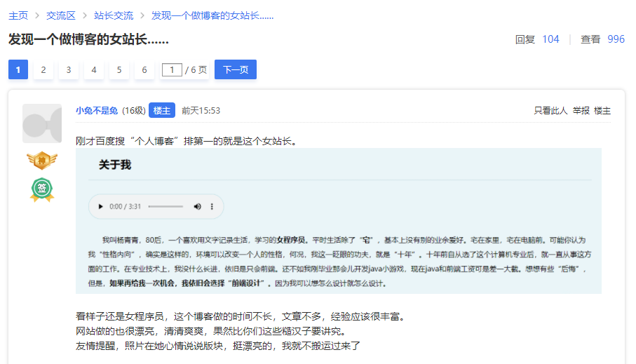Image resolution: width=636 pixels, height=364 pixels.
Task: Click the 下一页 next page button
Action: (235, 69)
